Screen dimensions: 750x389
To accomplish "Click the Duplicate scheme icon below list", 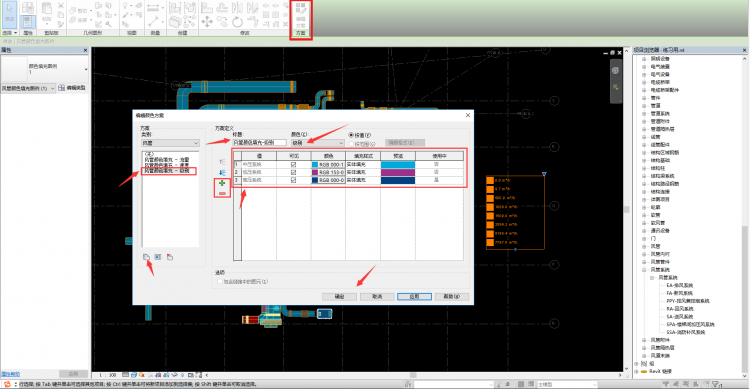I will pyautogui.click(x=146, y=257).
